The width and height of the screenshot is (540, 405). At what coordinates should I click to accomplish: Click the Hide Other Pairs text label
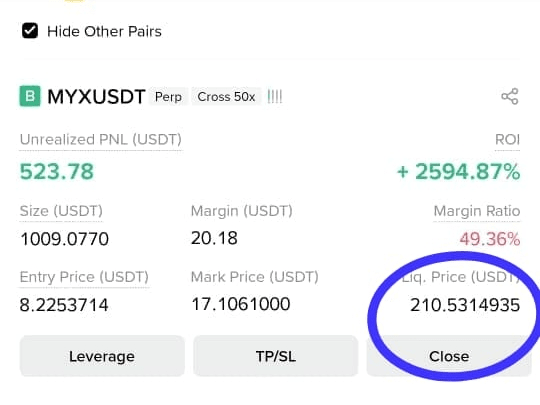coord(104,31)
